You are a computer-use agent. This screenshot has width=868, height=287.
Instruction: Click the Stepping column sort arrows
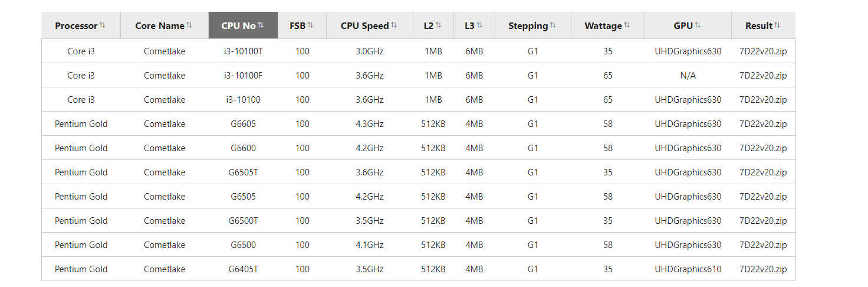point(553,25)
